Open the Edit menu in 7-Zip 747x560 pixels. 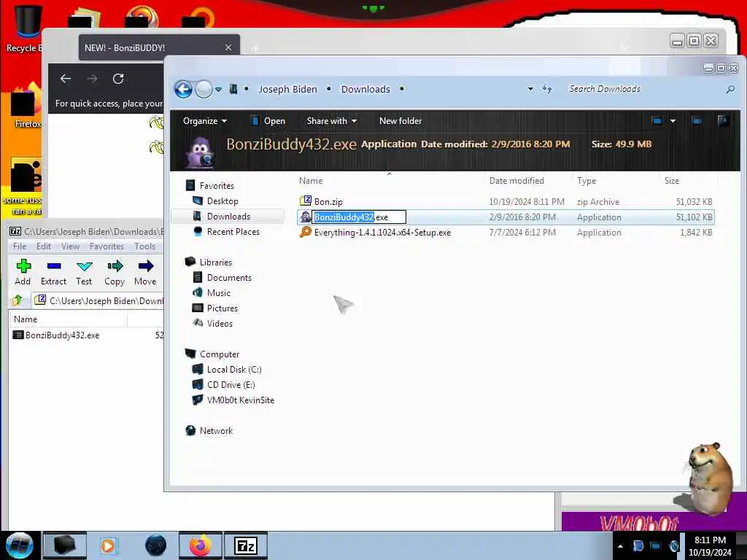[43, 246]
